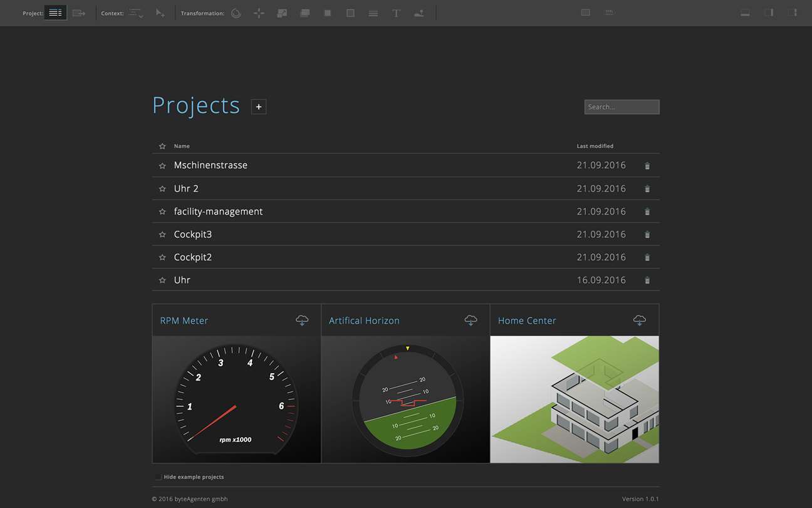
Task: Select the Text (T) transformation tool
Action: point(396,13)
